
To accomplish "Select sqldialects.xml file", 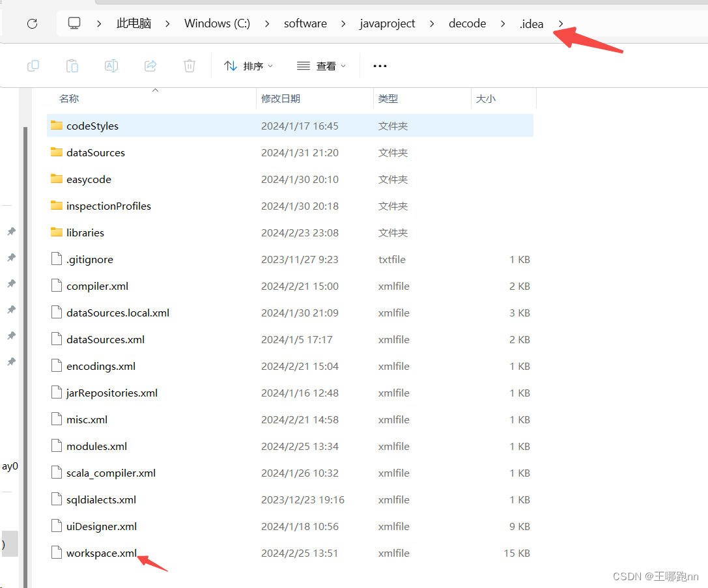I will [290, 499].
